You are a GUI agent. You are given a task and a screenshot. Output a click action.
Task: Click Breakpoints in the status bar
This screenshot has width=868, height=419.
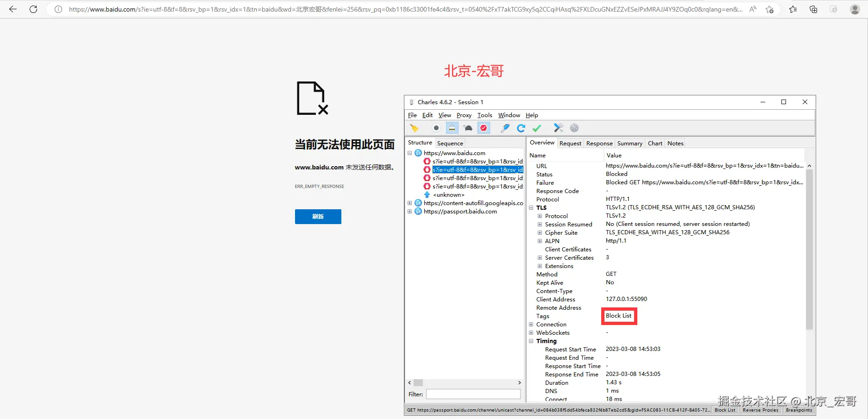point(799,410)
